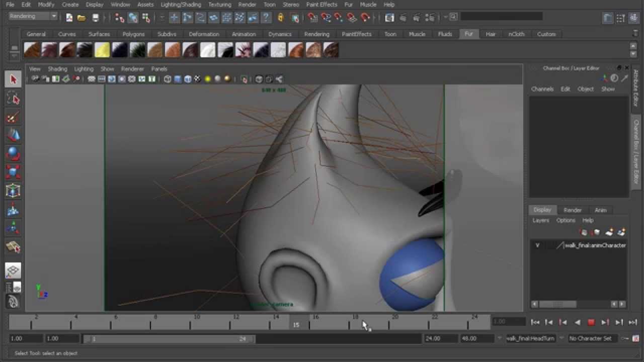Screen dimensions: 644x362
Task: Select the Soft Modification tool
Action: coord(13,210)
